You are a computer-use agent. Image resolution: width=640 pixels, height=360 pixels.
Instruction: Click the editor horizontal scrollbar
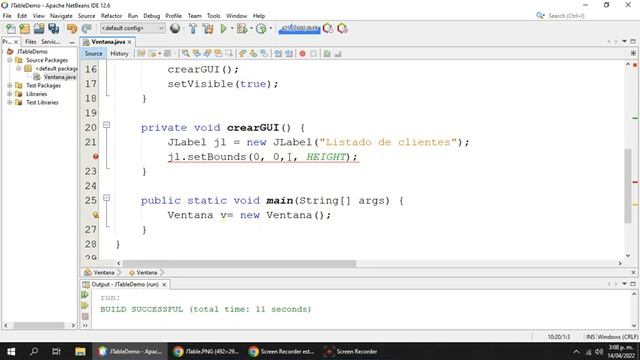click(240, 264)
